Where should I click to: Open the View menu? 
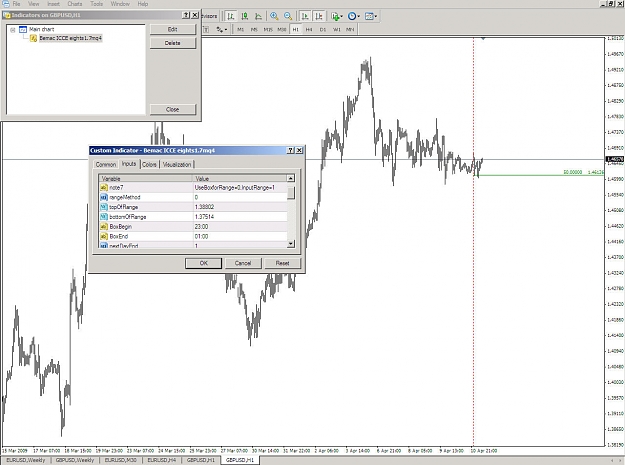pyautogui.click(x=33, y=4)
